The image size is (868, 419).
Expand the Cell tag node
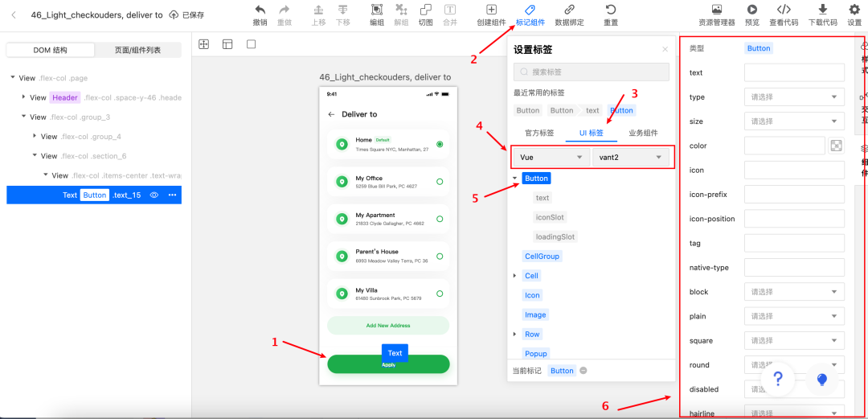(x=515, y=276)
